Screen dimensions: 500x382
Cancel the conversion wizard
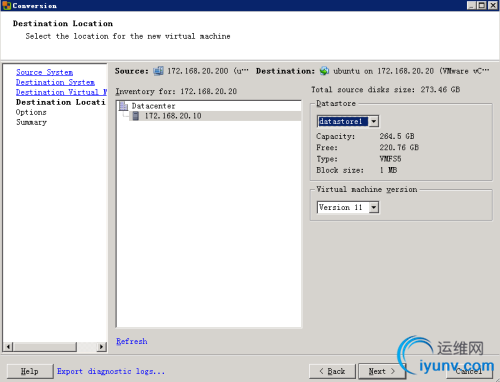pos(469,371)
